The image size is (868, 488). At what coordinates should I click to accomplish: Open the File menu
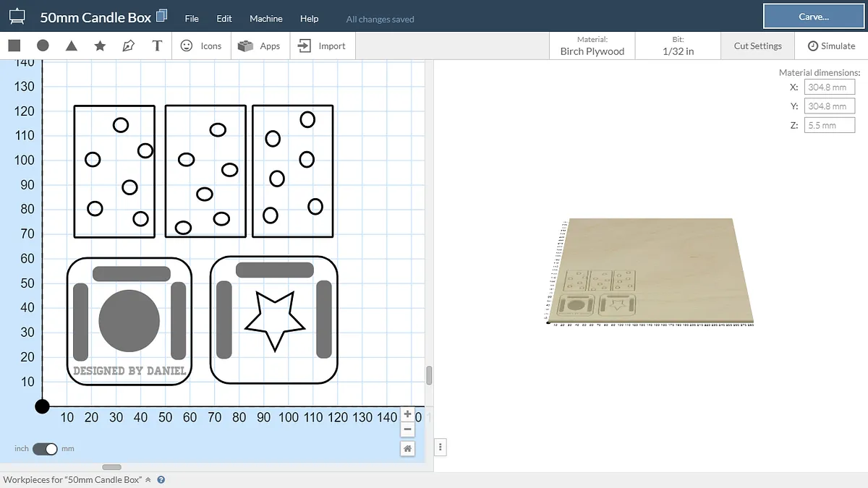[192, 19]
